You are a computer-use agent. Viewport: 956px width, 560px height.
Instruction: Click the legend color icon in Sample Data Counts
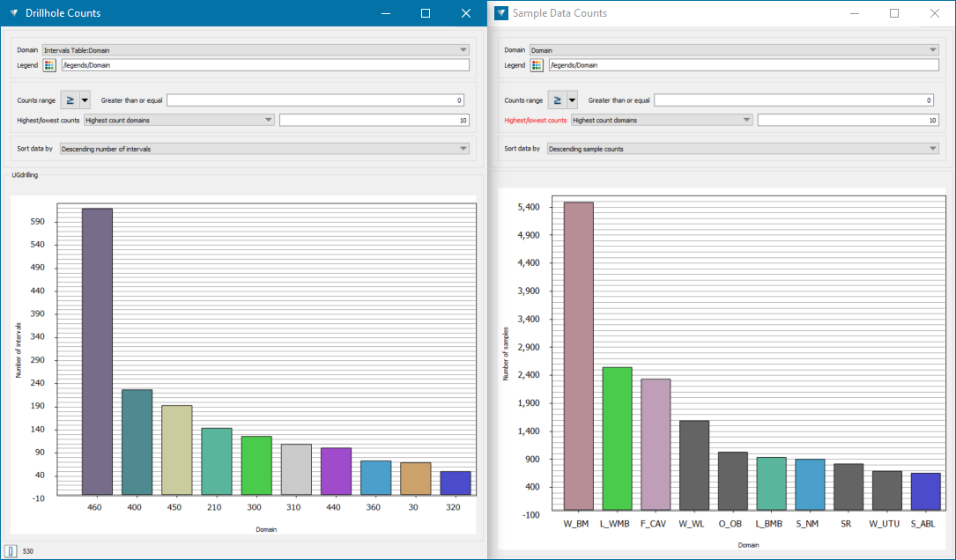pos(537,65)
